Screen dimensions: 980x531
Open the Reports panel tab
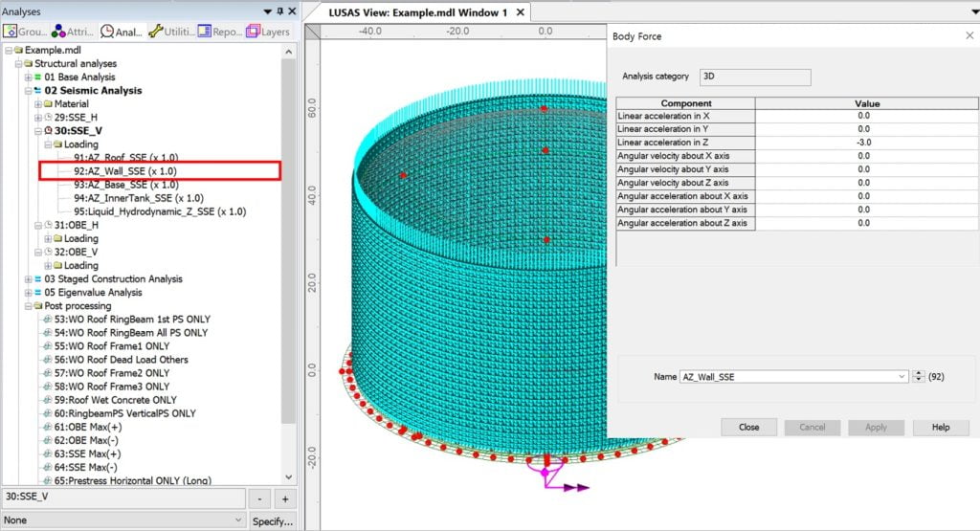pyautogui.click(x=205, y=32)
